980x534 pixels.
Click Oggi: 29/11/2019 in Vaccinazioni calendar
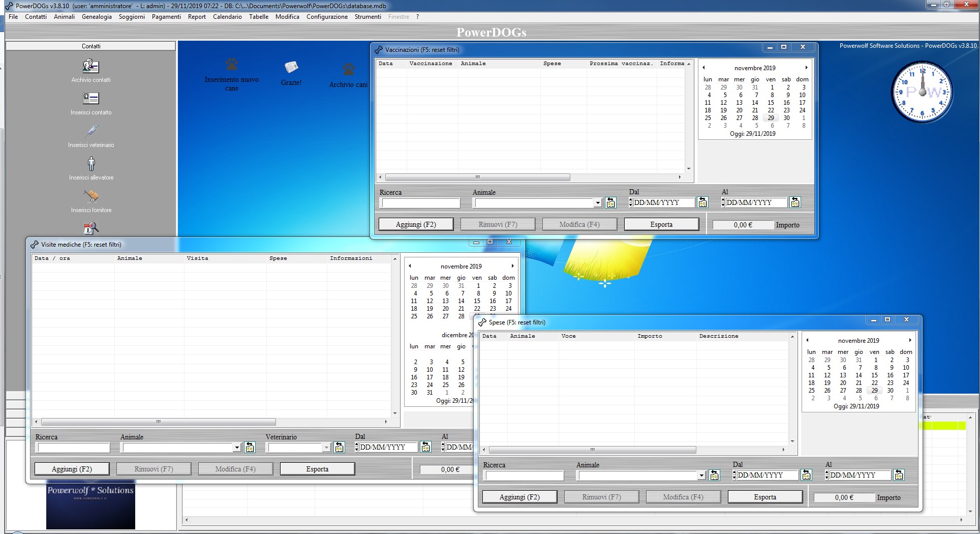(x=753, y=134)
